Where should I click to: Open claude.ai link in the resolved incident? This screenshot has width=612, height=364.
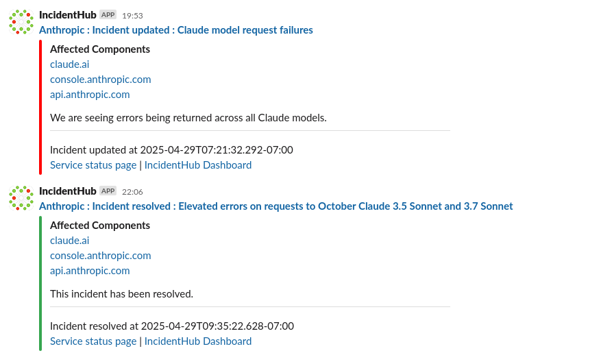click(x=70, y=241)
